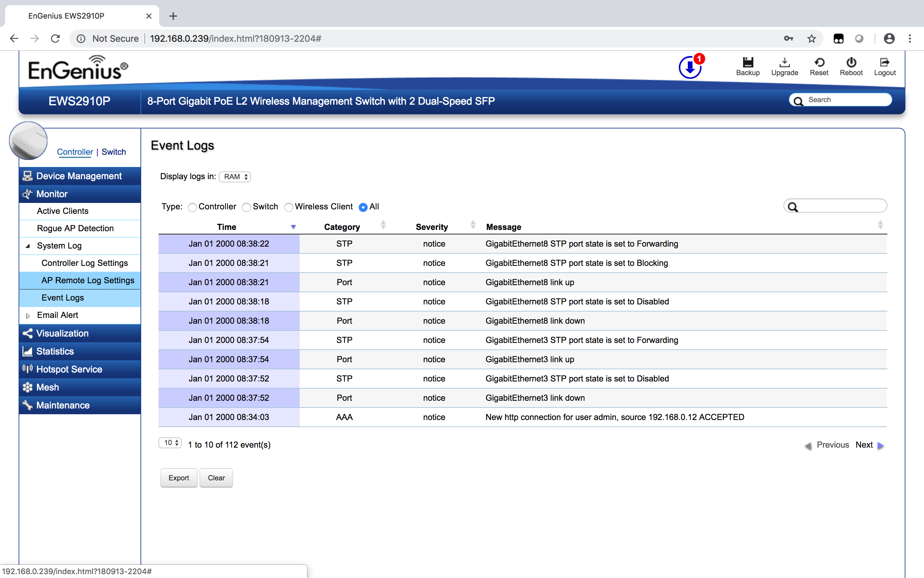The width and height of the screenshot is (924, 578).
Task: Expand the Visualization menu section
Action: tap(80, 333)
